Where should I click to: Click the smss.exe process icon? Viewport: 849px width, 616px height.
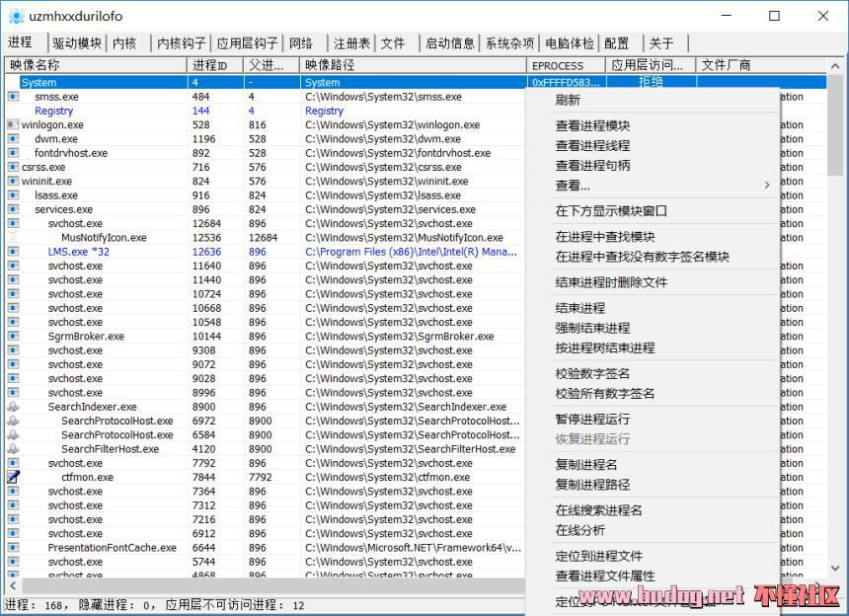[x=13, y=97]
